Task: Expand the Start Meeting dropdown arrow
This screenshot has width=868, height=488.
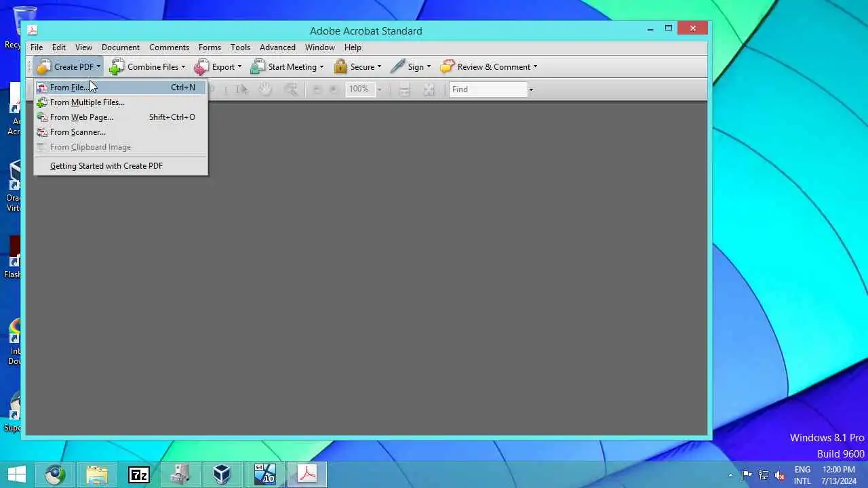Action: pyautogui.click(x=321, y=67)
